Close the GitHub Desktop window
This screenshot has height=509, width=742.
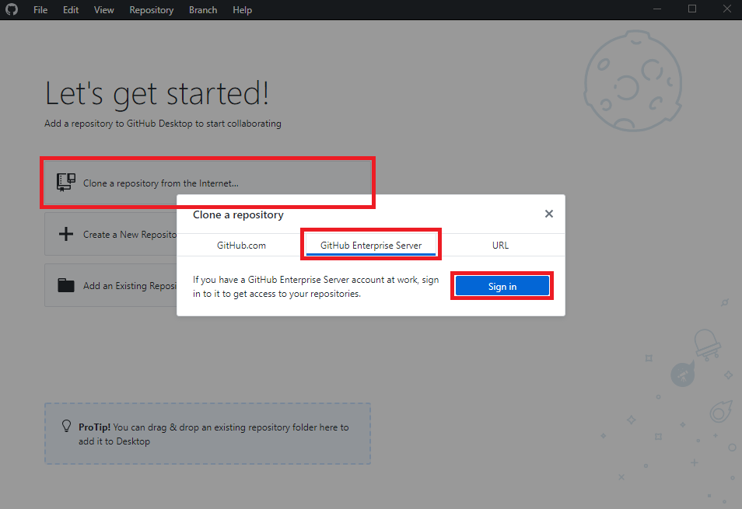[x=727, y=9]
